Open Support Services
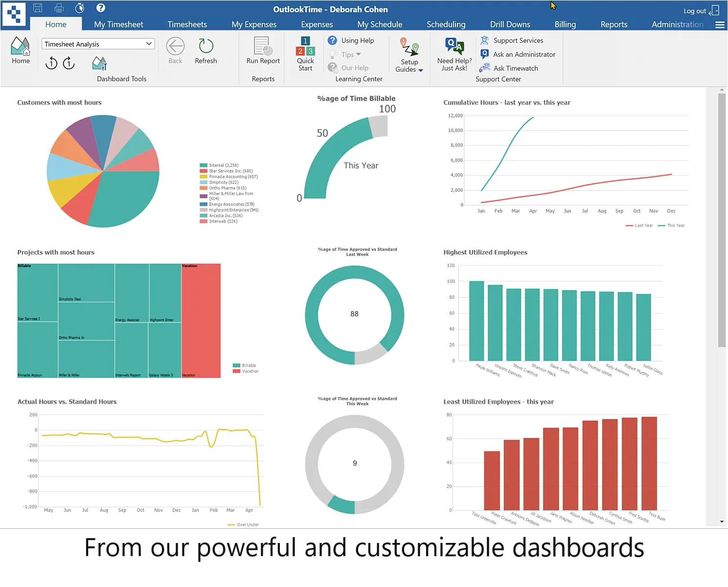 [x=512, y=41]
